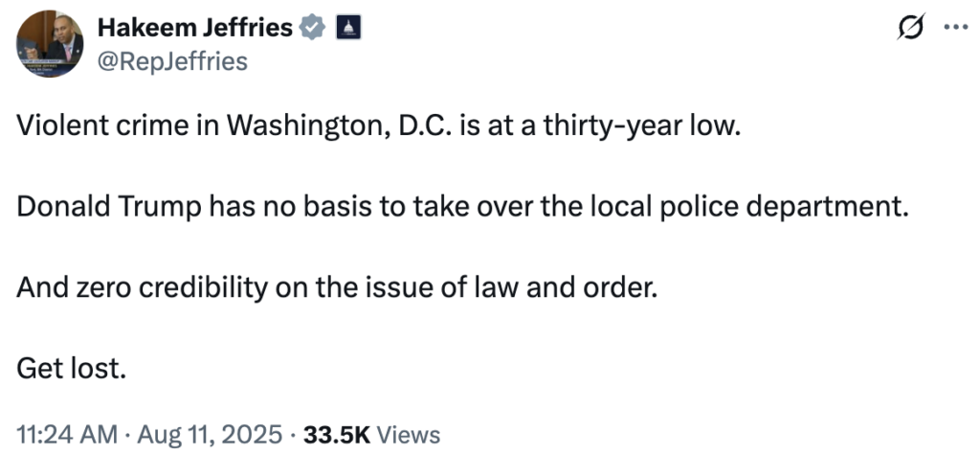This screenshot has width=980, height=455.
Task: Open the @RepJeffries handle link
Action: tap(172, 61)
